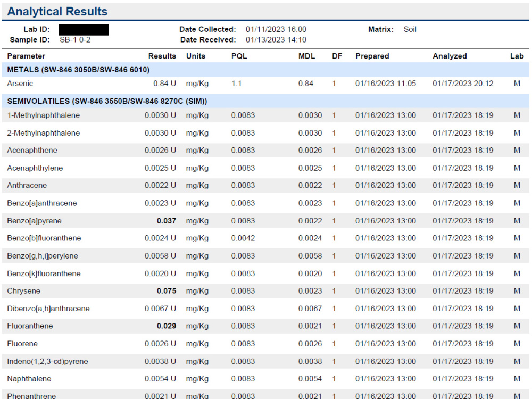
Task: Click Arsenic's PQL value 1.1
Action: pos(237,84)
